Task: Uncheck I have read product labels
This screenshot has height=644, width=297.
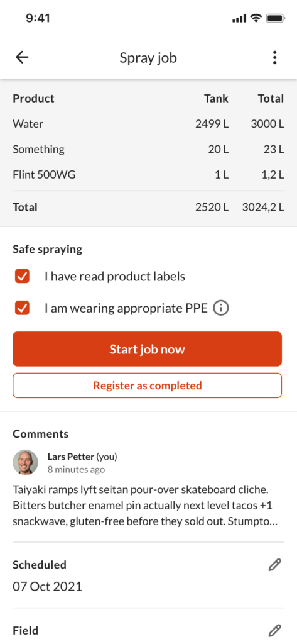Action: 22,277
